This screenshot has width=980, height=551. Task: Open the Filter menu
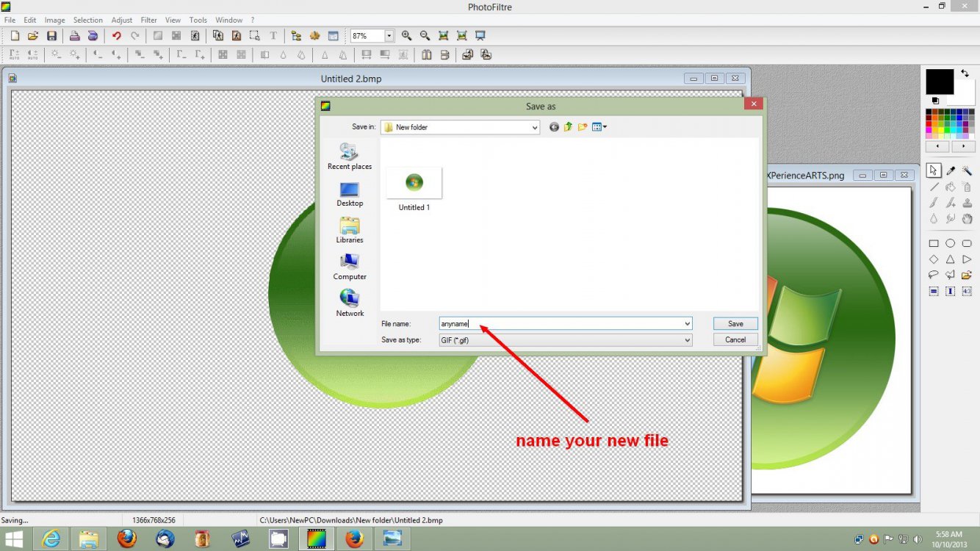(x=149, y=20)
